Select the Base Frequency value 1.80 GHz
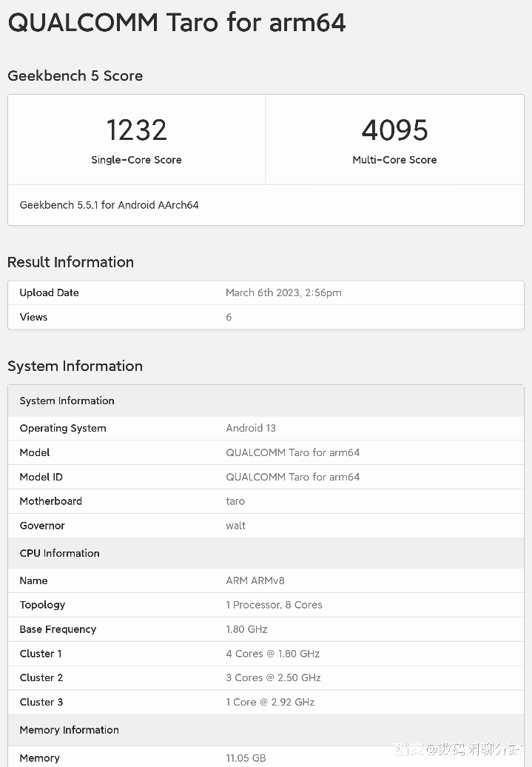Viewport: 532px width, 767px height. pyautogui.click(x=246, y=629)
